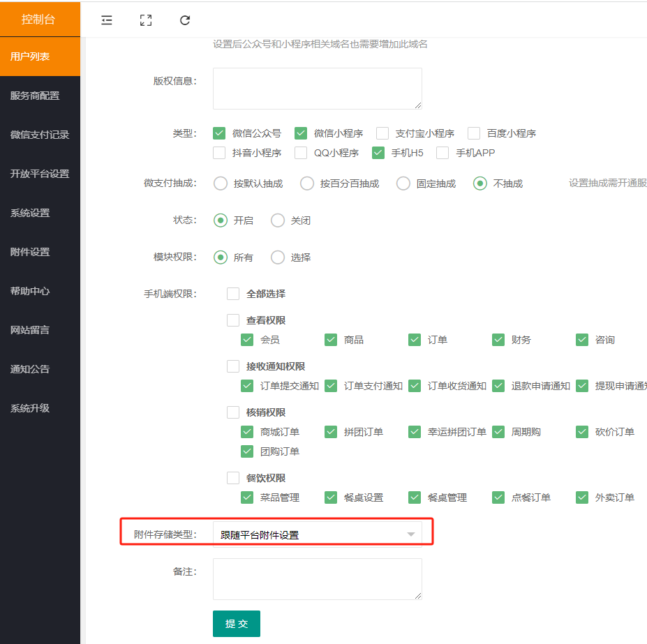Click the 提交 submit button

click(x=237, y=624)
